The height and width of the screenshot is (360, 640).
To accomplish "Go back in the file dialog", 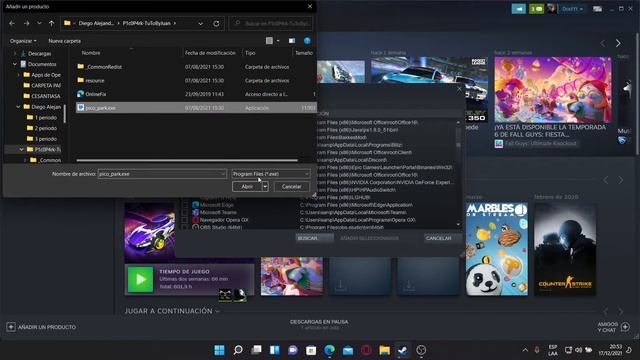I will 12,24.
